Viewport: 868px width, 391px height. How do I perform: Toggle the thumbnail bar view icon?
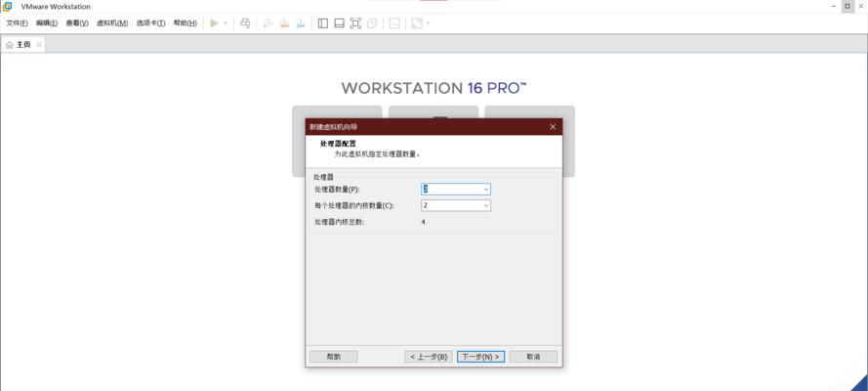click(340, 23)
